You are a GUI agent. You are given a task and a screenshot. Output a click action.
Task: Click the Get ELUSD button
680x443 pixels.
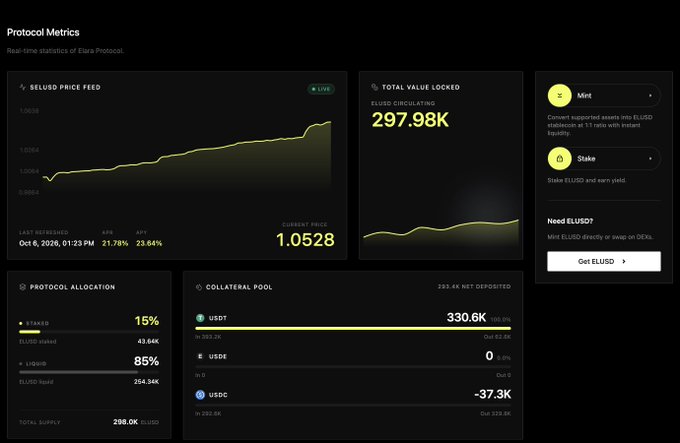pos(604,261)
